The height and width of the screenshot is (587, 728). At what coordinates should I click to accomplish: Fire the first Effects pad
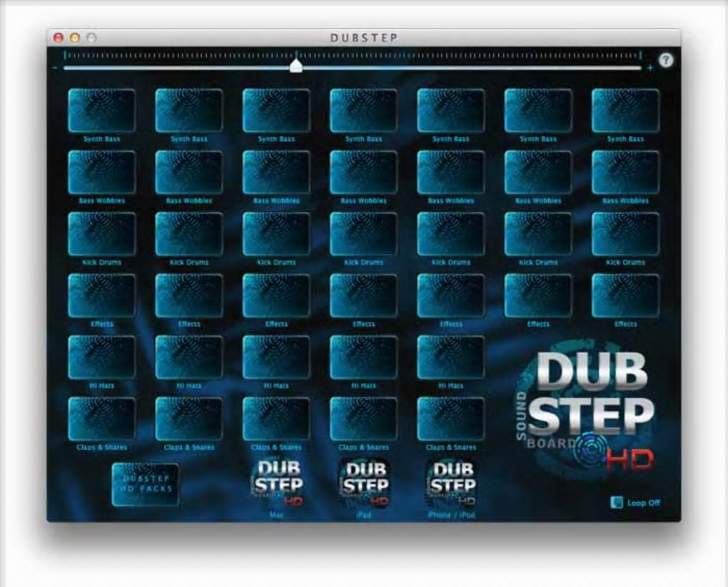[101, 295]
